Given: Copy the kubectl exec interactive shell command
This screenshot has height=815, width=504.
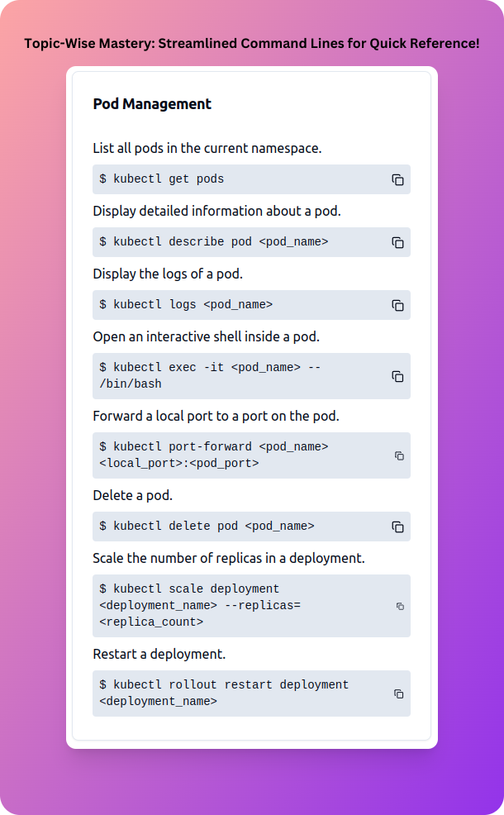Looking at the screenshot, I should point(397,376).
